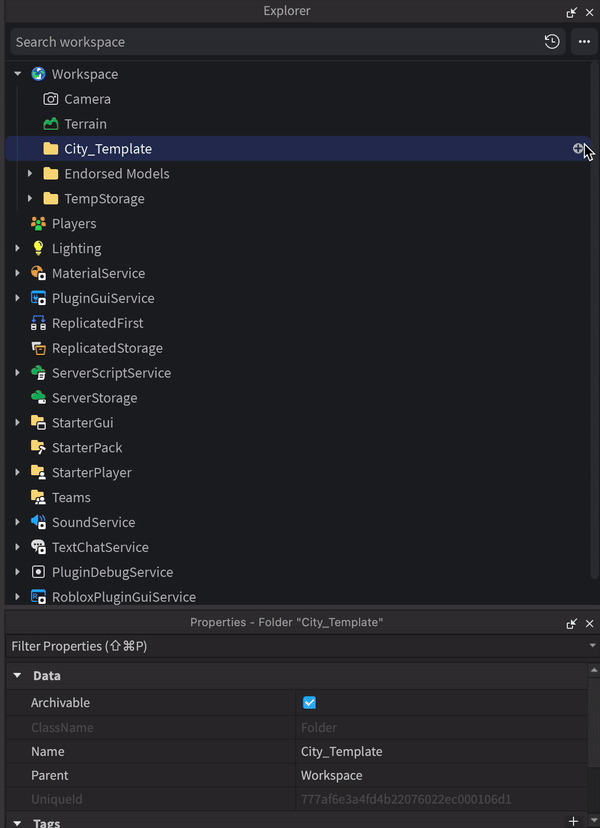This screenshot has width=600, height=828.
Task: Select ReplicatedStorage in the tree
Action: (x=106, y=348)
